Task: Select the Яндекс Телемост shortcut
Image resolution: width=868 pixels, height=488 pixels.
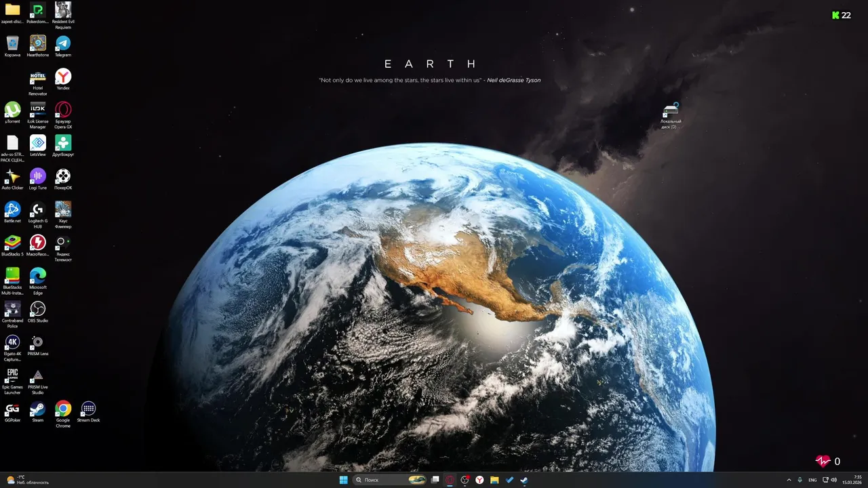Action: click(x=63, y=248)
